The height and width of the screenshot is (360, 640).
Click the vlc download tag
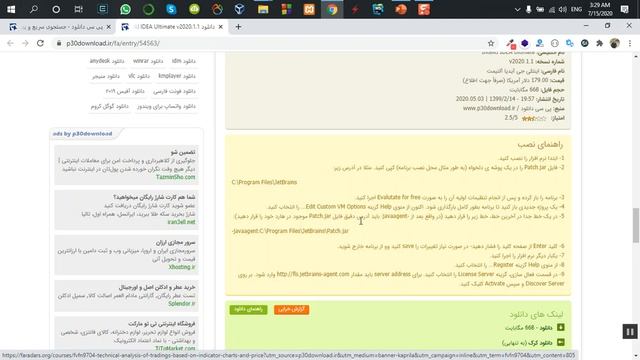[x=139, y=76]
